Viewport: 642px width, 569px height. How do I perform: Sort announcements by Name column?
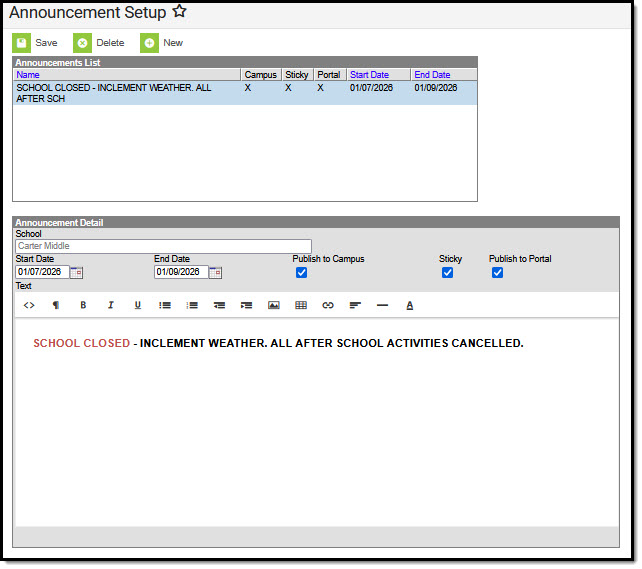(28, 75)
